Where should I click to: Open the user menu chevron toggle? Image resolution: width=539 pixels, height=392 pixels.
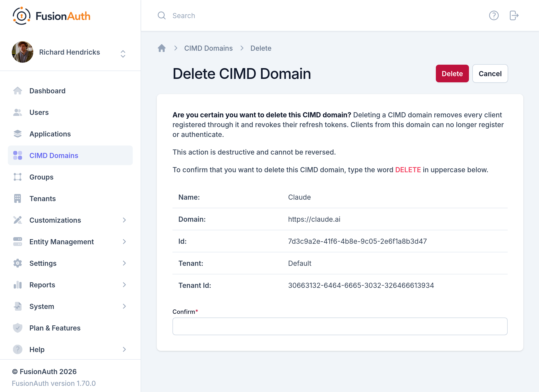[123, 54]
